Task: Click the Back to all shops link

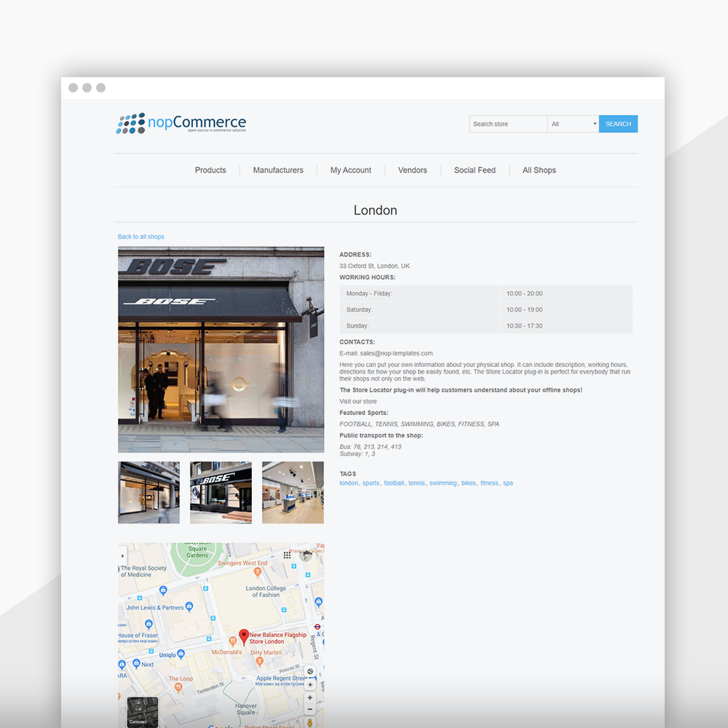Action: pyautogui.click(x=141, y=237)
